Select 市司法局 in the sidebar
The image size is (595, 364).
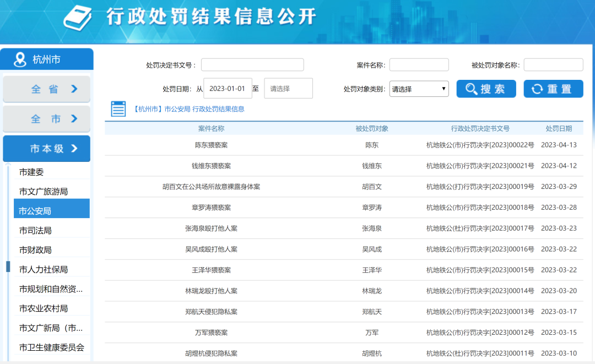tap(33, 229)
